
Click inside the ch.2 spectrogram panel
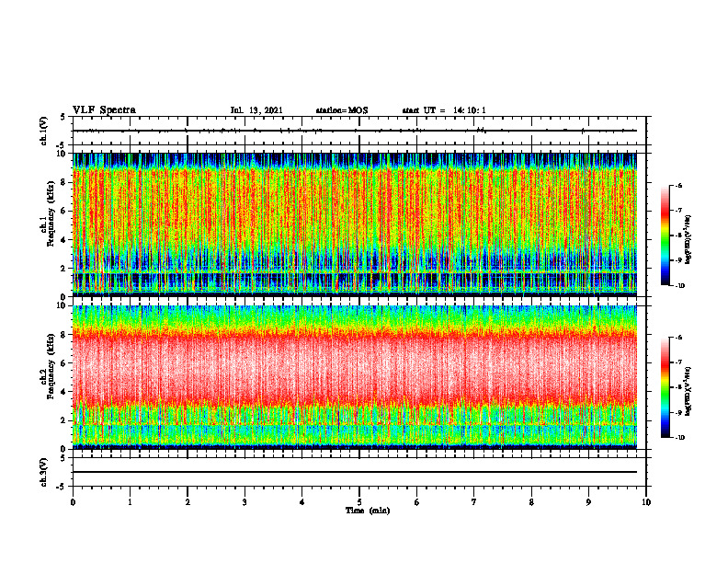coord(355,377)
